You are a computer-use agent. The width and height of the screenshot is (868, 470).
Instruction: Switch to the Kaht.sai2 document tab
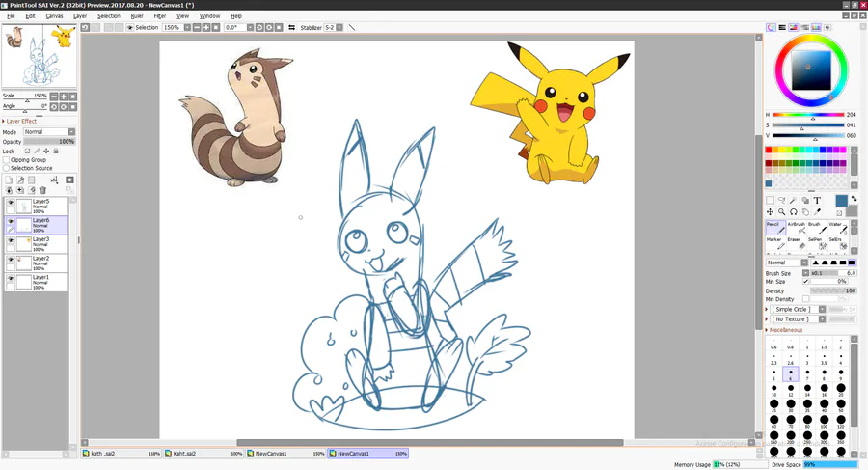203,454
